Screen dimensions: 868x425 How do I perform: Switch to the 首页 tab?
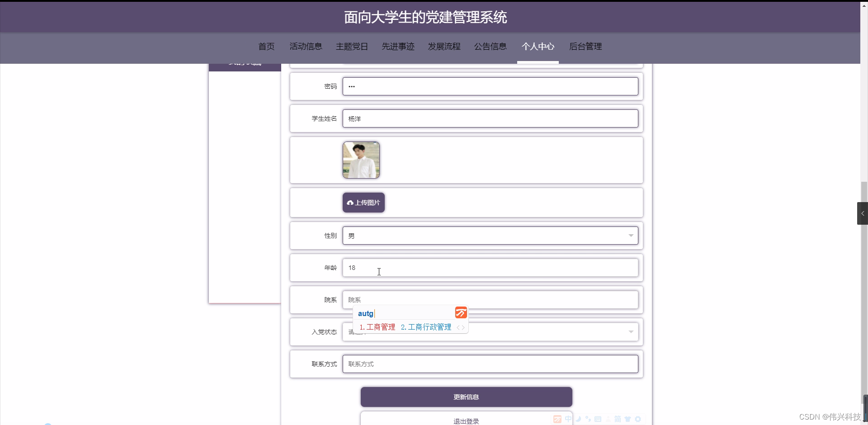tap(266, 46)
